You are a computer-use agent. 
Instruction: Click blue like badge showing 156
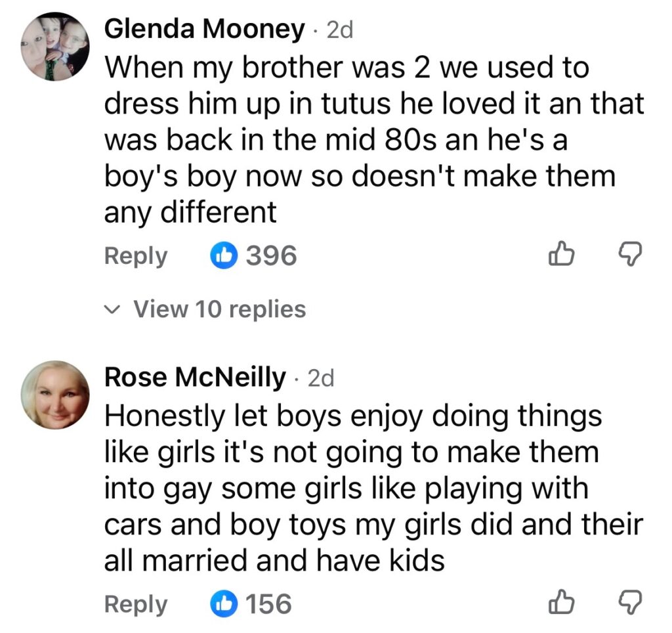coord(223,603)
